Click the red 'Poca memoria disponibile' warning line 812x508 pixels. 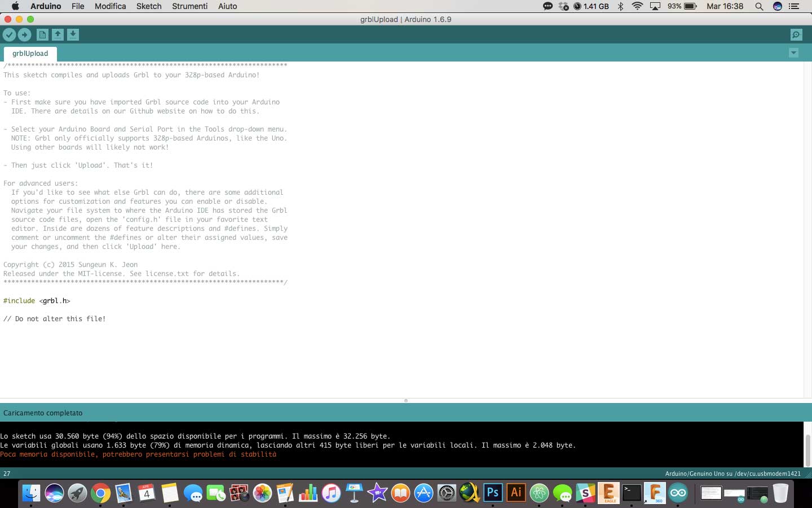(138, 454)
